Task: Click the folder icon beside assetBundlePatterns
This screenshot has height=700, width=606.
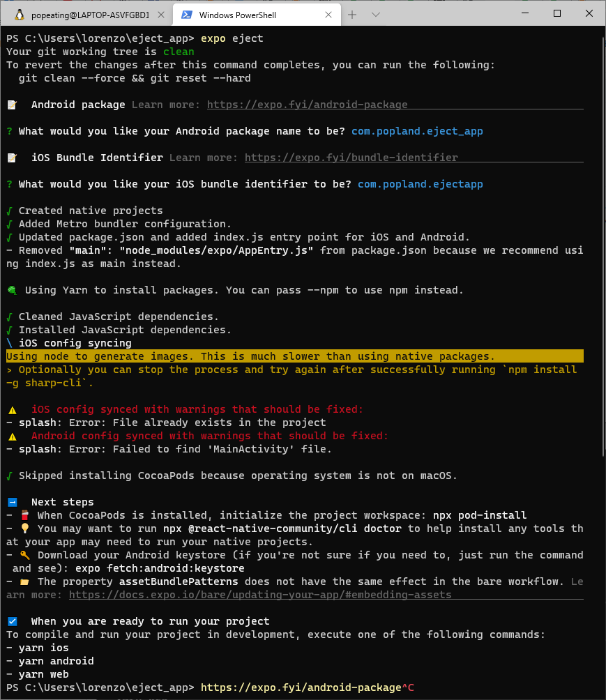Action: (24, 581)
